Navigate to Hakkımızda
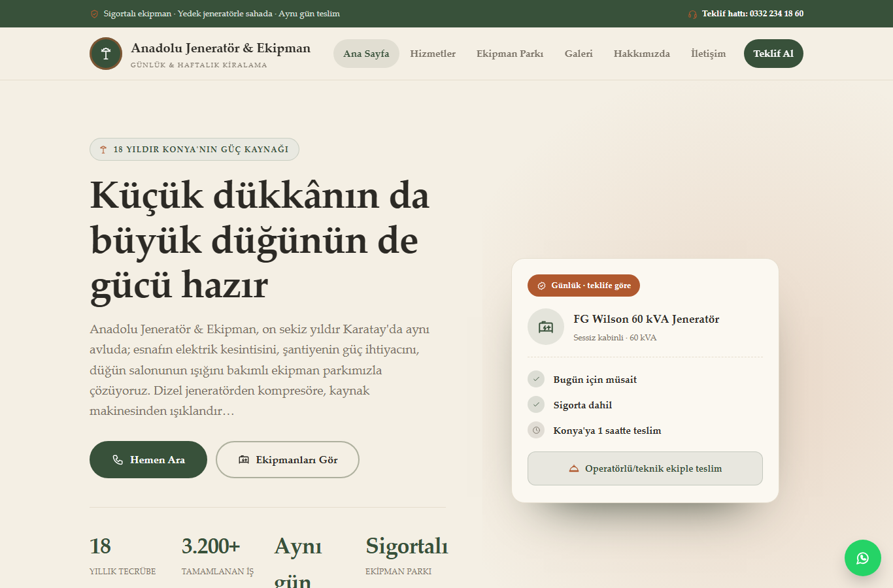893x588 pixels. [x=642, y=54]
